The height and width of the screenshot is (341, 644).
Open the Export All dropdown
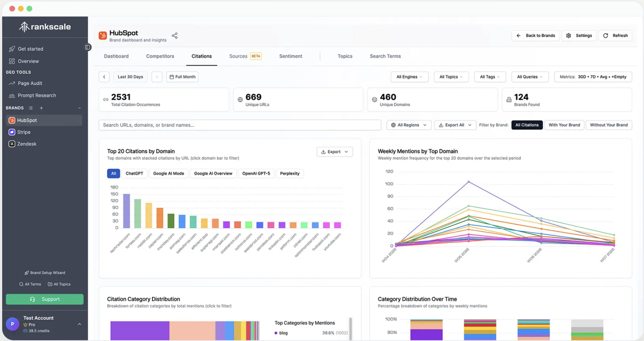455,125
